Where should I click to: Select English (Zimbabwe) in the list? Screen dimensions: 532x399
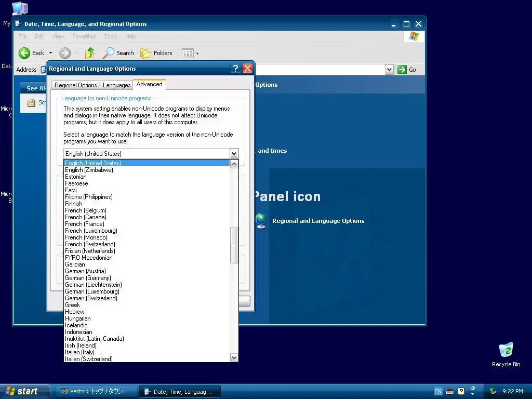point(147,170)
